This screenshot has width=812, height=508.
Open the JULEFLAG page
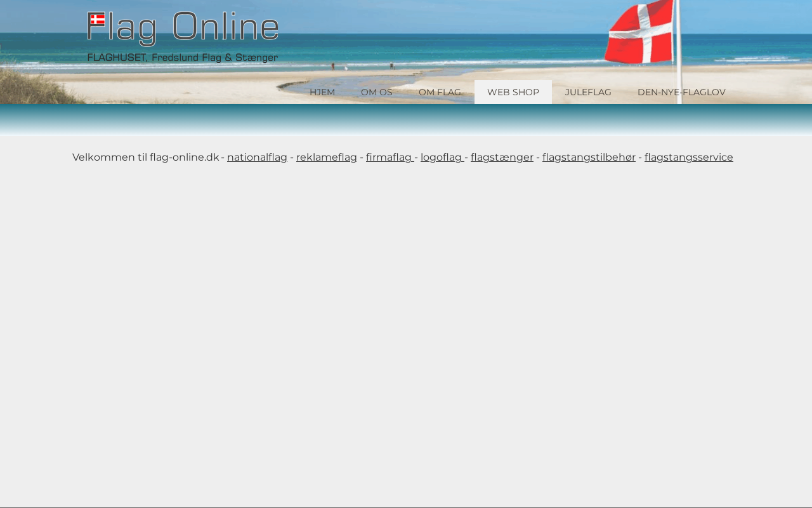point(588,92)
